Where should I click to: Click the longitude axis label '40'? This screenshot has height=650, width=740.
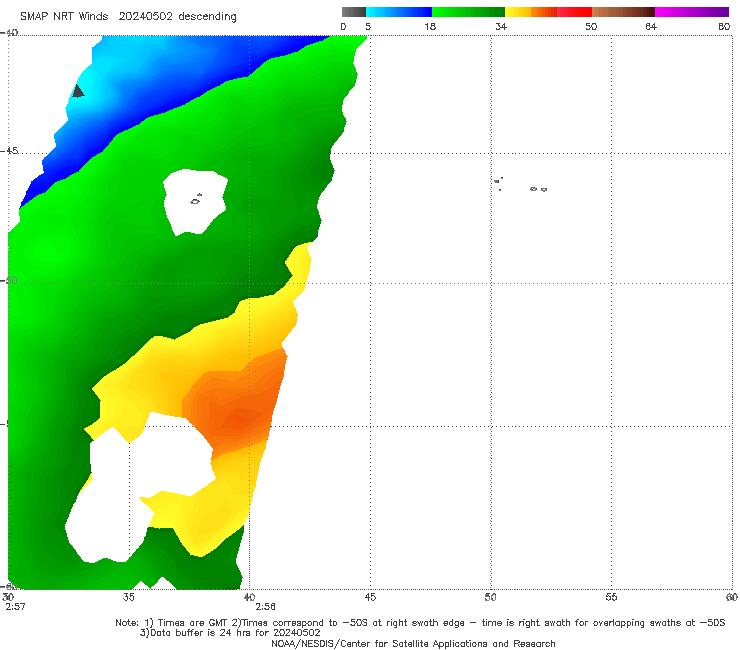[x=249, y=597]
